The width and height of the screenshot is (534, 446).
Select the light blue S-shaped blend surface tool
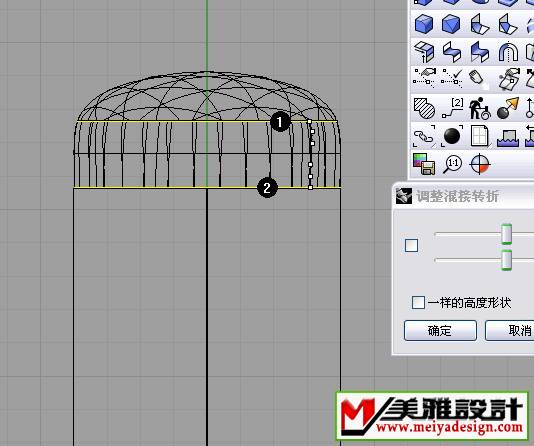pos(452,52)
